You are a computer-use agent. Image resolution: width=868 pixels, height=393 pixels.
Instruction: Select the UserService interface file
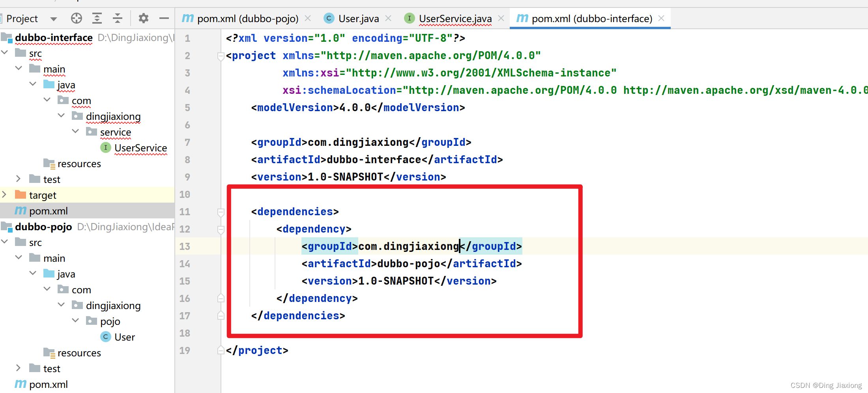141,148
